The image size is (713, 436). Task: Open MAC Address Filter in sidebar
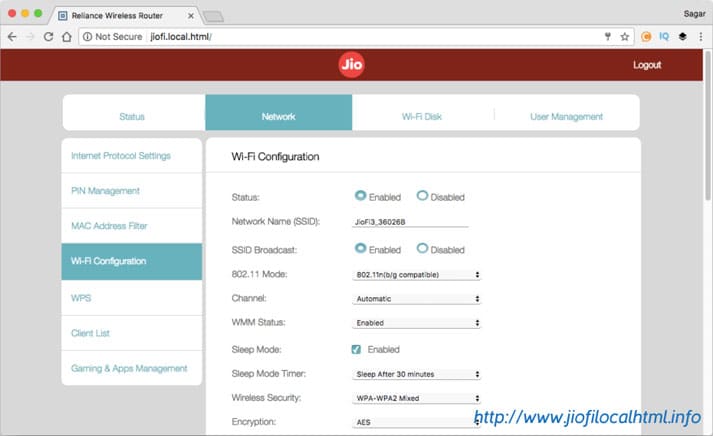131,226
